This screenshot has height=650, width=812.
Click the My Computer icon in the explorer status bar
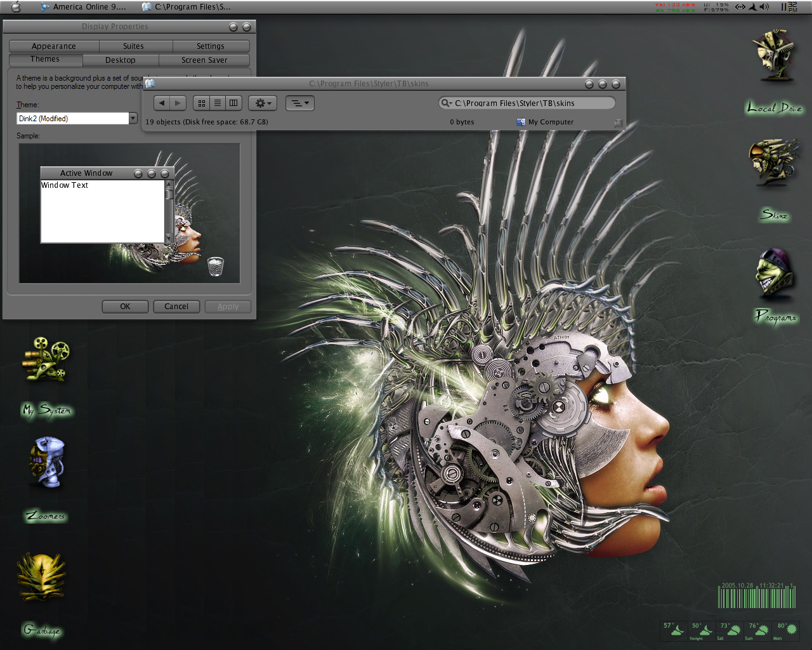[x=521, y=122]
